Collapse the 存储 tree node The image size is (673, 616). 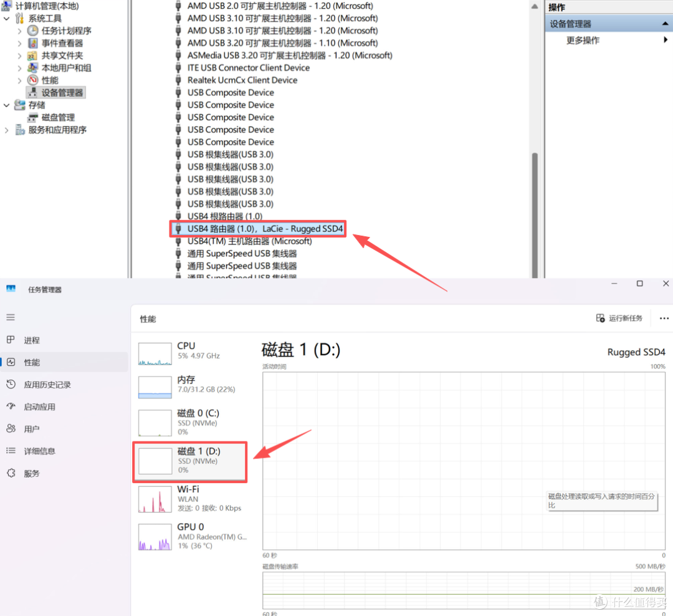click(x=6, y=105)
